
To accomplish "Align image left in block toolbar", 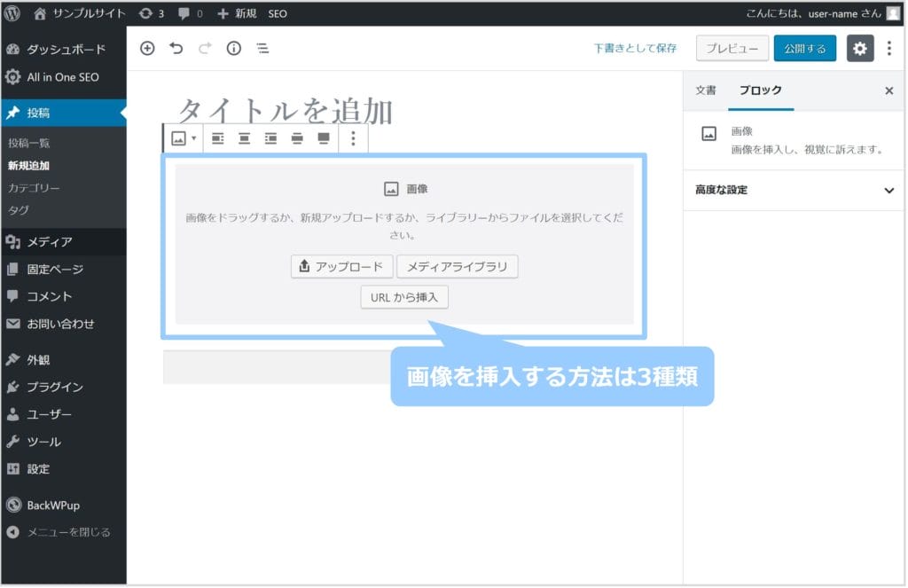I will [x=218, y=138].
